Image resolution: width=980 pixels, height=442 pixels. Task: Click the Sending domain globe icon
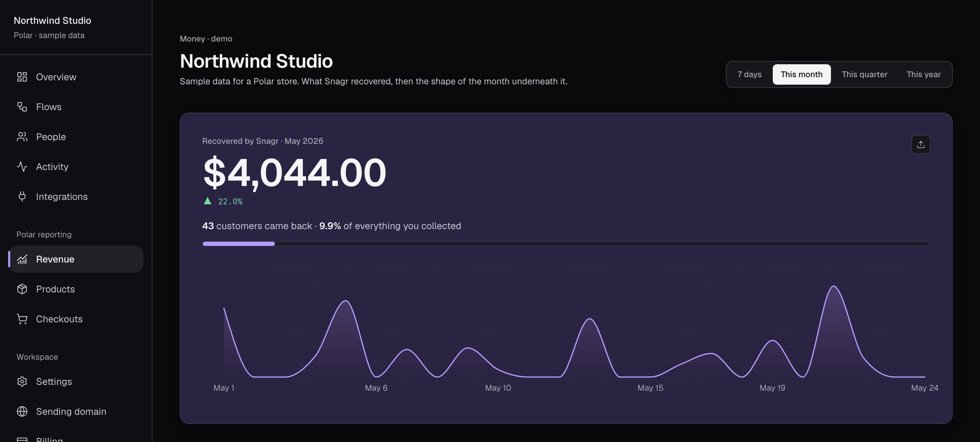click(22, 411)
